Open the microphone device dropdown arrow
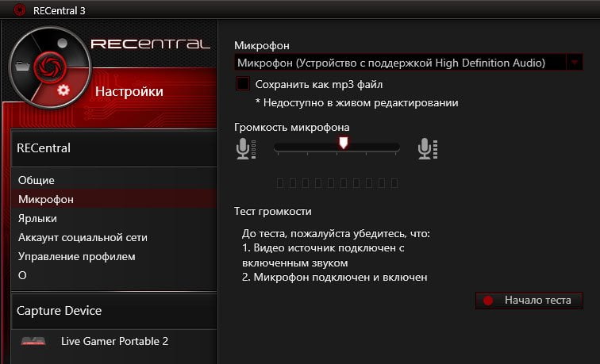 pyautogui.click(x=575, y=63)
